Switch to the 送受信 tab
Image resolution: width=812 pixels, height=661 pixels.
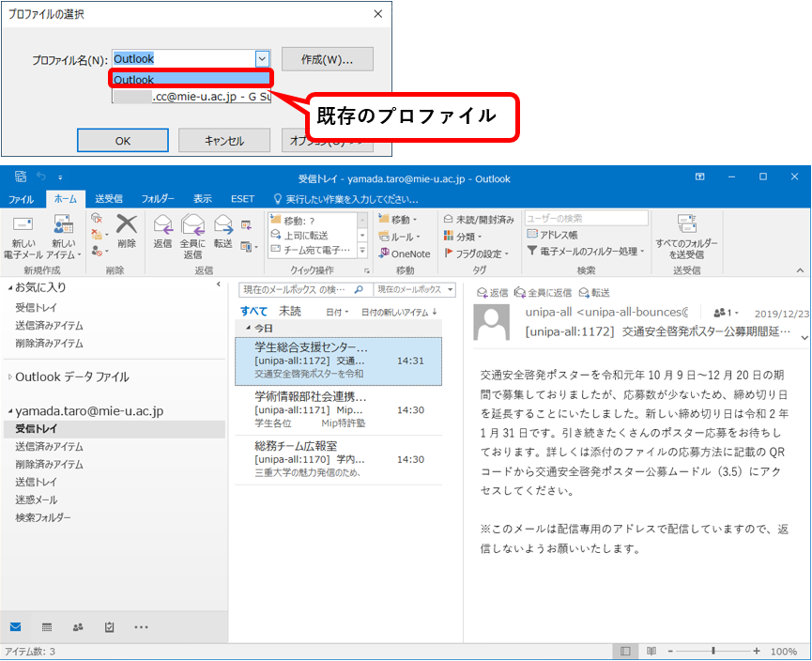pyautogui.click(x=109, y=199)
